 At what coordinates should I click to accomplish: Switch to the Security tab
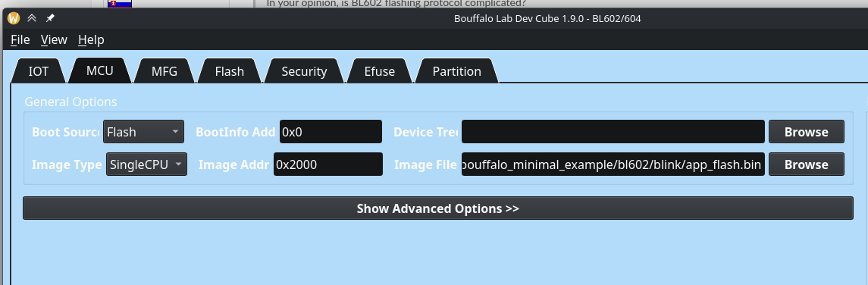pos(304,71)
